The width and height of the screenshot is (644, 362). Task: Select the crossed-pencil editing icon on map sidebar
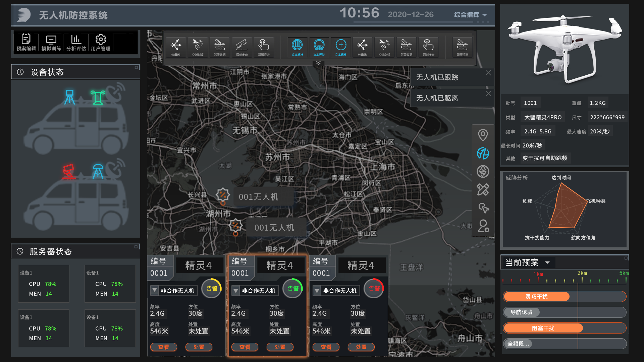tap(483, 189)
